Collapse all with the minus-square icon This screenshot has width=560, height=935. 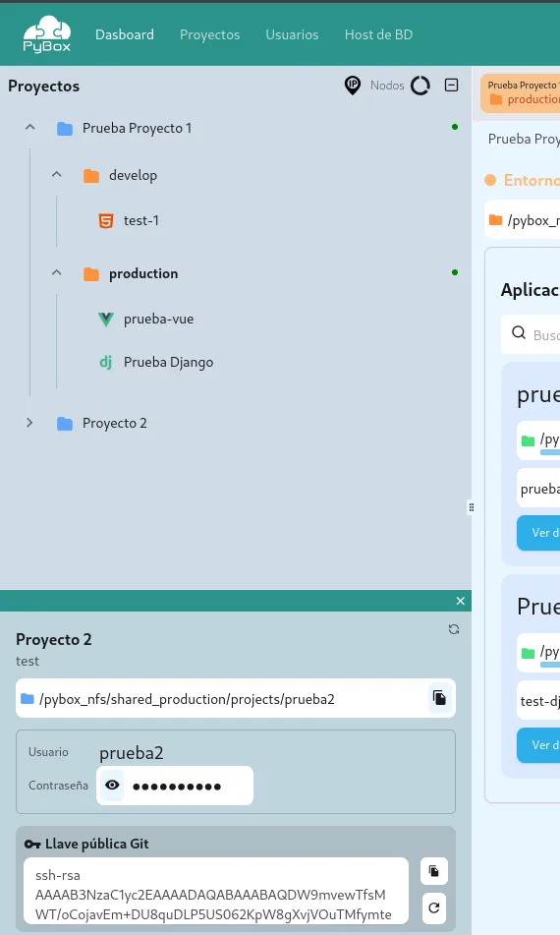[x=452, y=86]
